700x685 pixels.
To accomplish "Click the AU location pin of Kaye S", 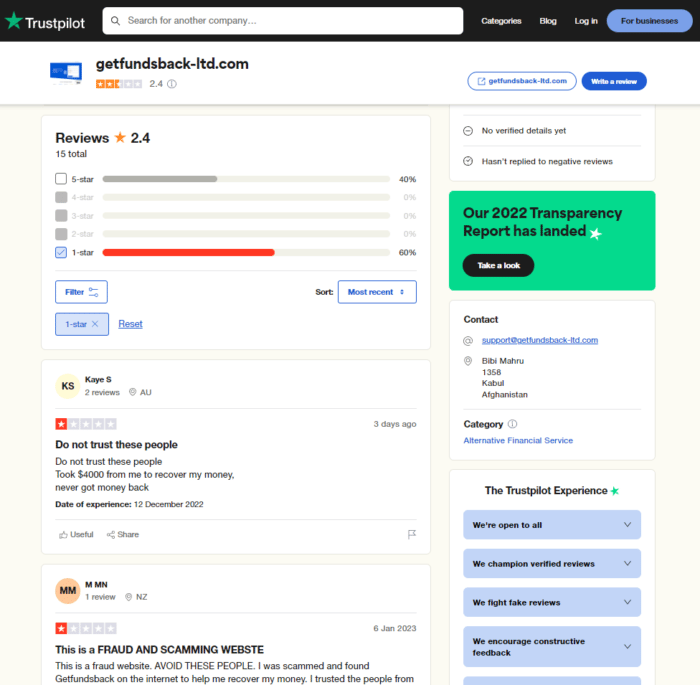I will point(133,392).
